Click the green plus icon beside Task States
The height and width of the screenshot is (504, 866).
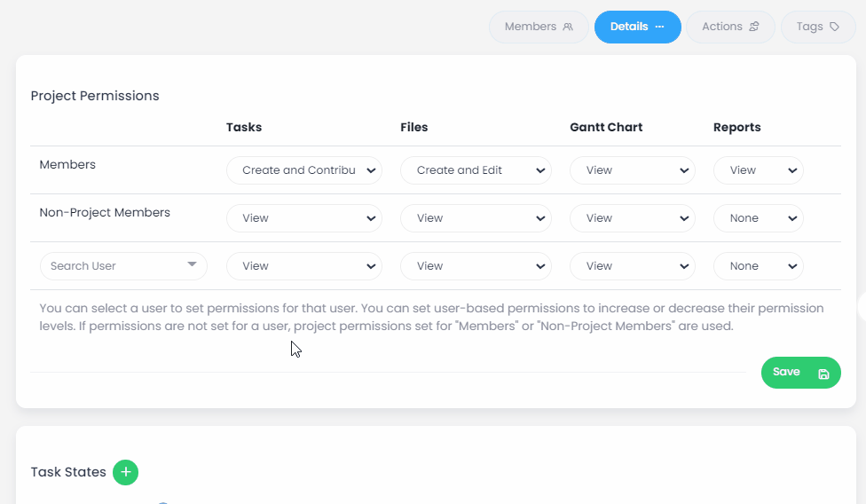pyautogui.click(x=126, y=472)
